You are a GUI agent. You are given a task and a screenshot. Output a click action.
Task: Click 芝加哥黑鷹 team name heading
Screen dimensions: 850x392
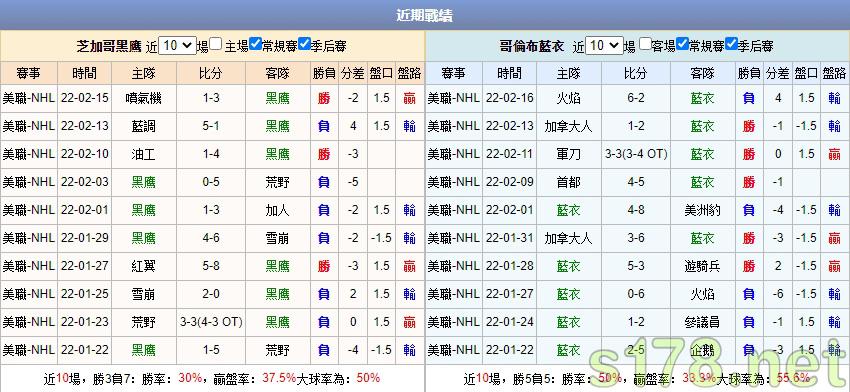(x=109, y=46)
